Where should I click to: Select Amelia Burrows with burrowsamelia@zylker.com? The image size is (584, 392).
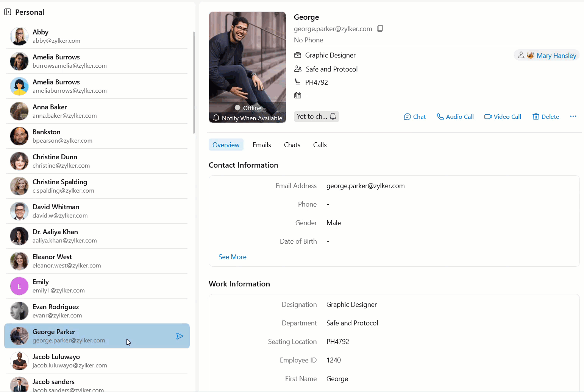tap(97, 61)
